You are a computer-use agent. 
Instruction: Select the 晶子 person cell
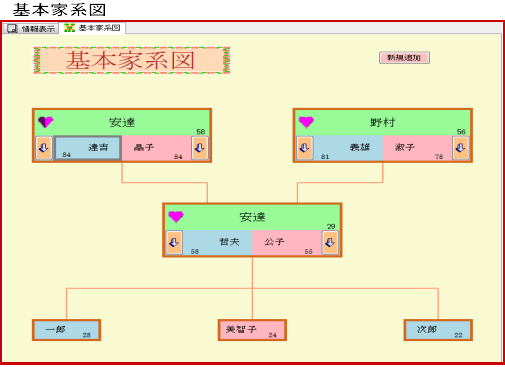pos(157,148)
